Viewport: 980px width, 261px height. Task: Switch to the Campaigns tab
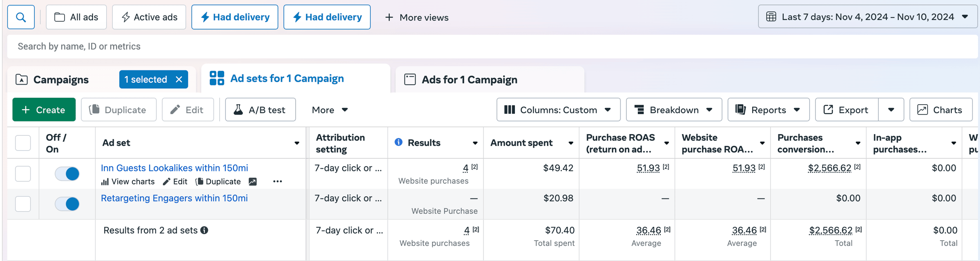point(61,80)
